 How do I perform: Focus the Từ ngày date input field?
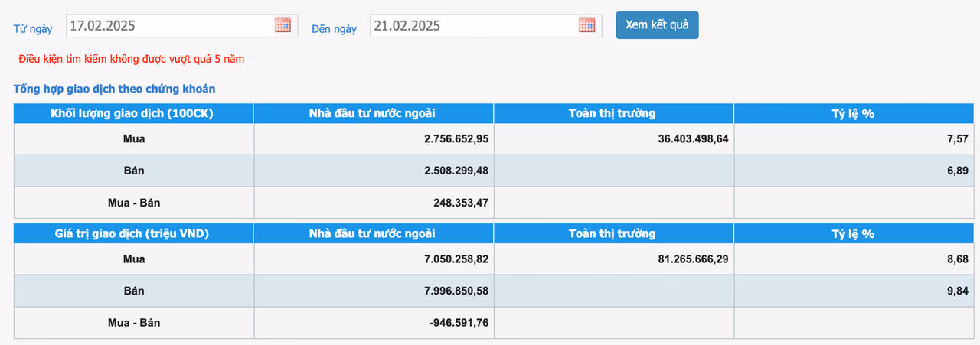(168, 25)
